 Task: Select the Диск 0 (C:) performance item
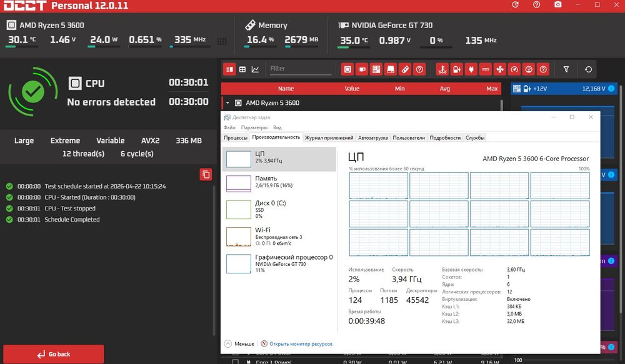tap(279, 210)
